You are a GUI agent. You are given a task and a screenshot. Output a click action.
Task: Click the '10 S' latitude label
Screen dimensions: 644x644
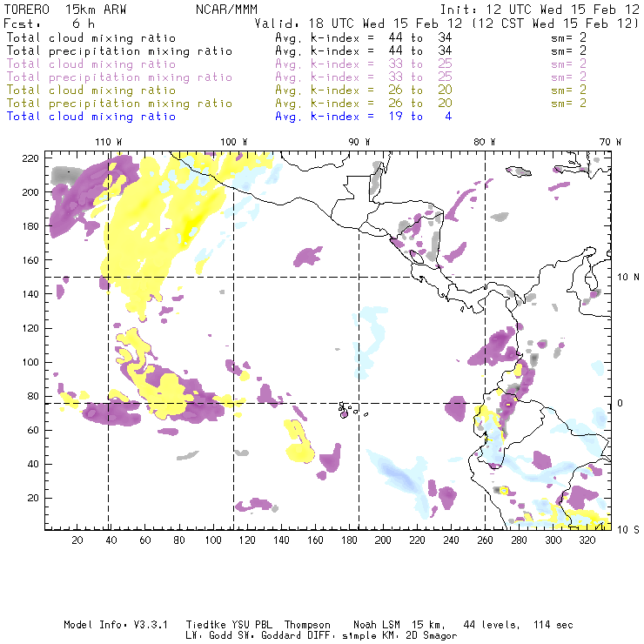tap(628, 530)
